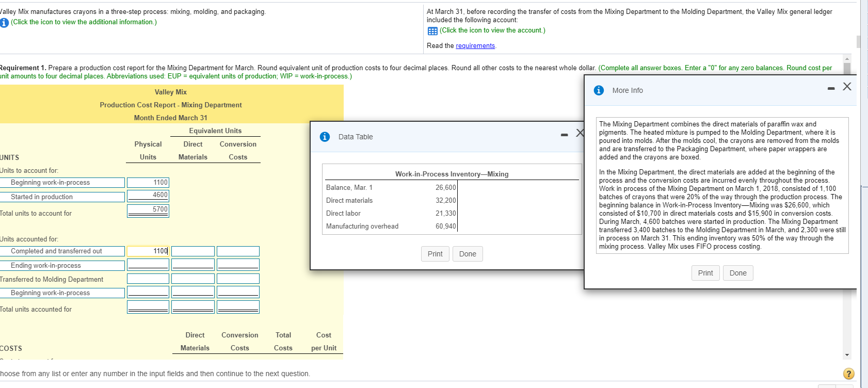Click the "Production Cost Report - Mixing Department" title
The height and width of the screenshot is (388, 868).
point(171,105)
